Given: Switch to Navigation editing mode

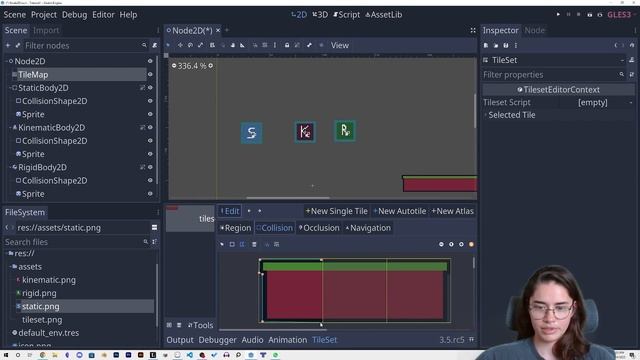Looking at the screenshot, I should tap(368, 228).
